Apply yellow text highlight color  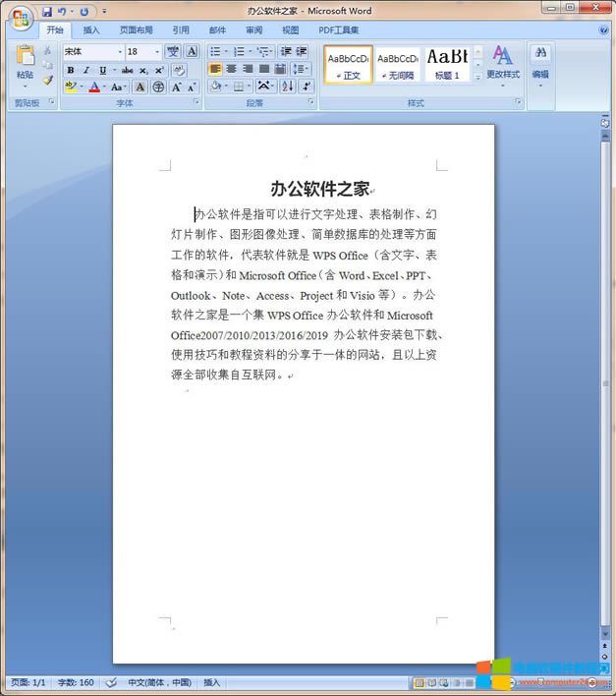71,87
